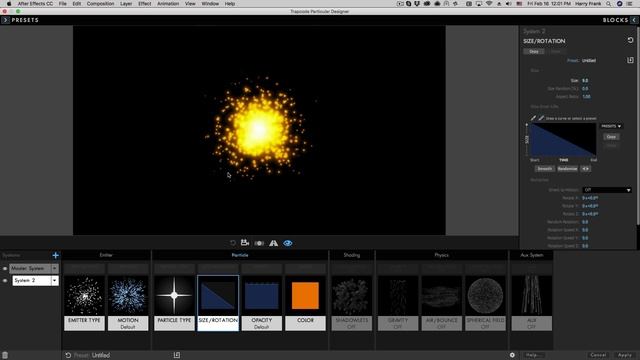This screenshot has width=640, height=360.
Task: Select the orange Color block
Action: pyautogui.click(x=305, y=303)
